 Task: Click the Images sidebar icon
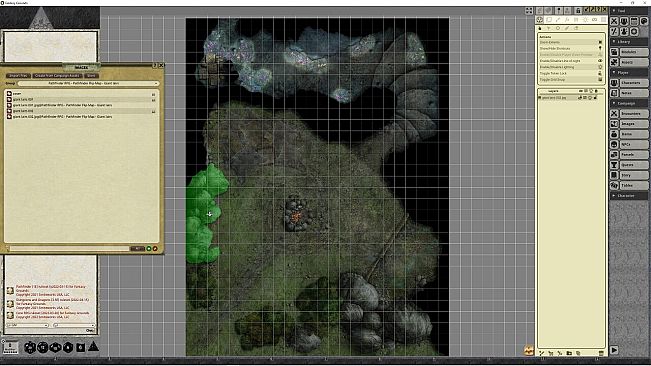pos(614,124)
